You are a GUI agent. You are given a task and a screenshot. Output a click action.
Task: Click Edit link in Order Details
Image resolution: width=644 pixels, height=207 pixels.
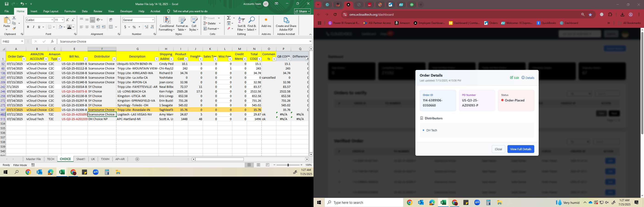515,78
